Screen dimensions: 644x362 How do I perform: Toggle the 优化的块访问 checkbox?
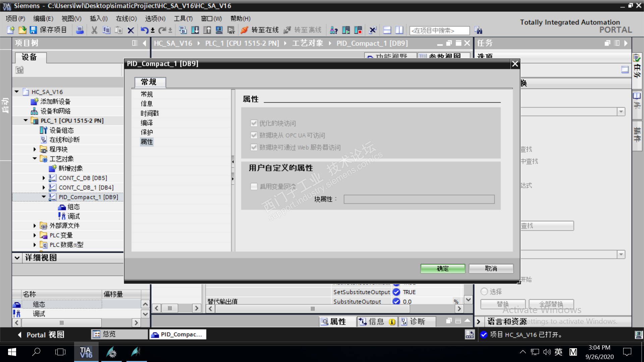[254, 123]
